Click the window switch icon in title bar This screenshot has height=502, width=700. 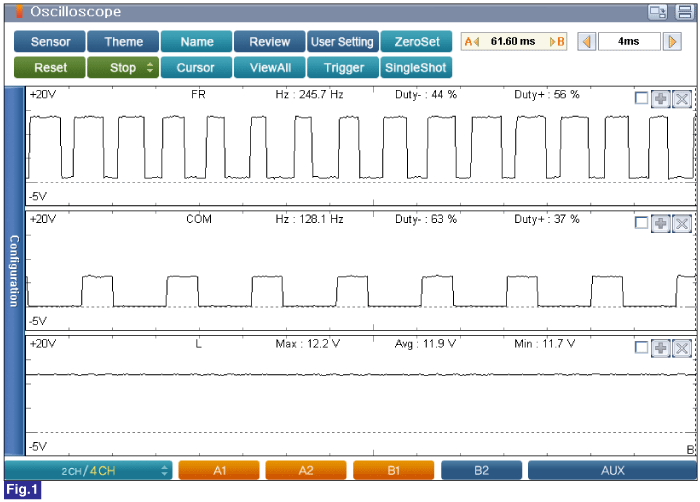(x=658, y=12)
